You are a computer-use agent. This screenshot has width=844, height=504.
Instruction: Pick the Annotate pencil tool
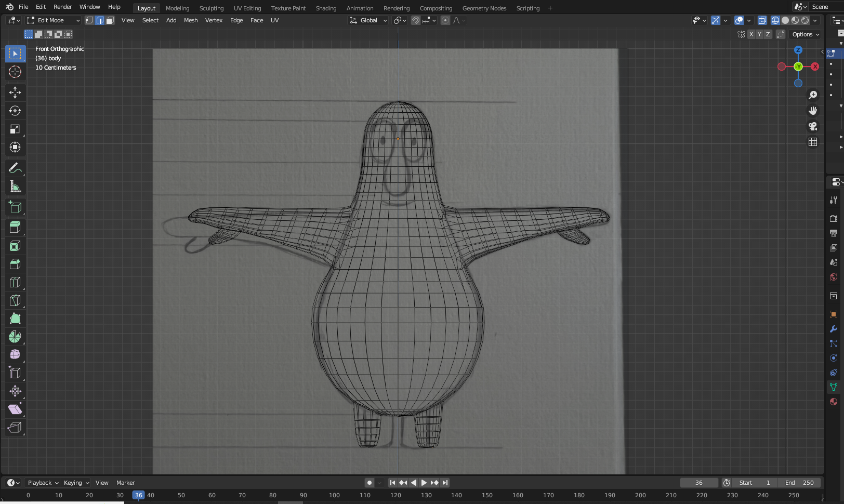pos(15,168)
